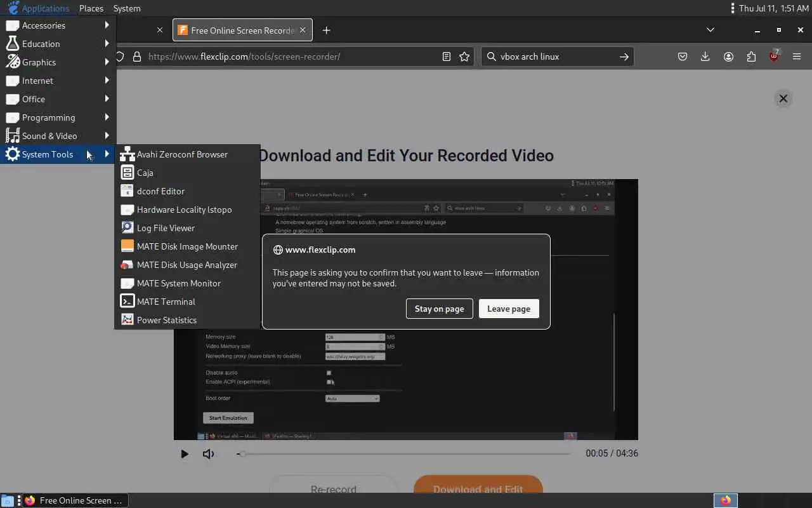Click the recorded video preview thumbnail
This screenshot has height=508, width=812.
[406, 309]
